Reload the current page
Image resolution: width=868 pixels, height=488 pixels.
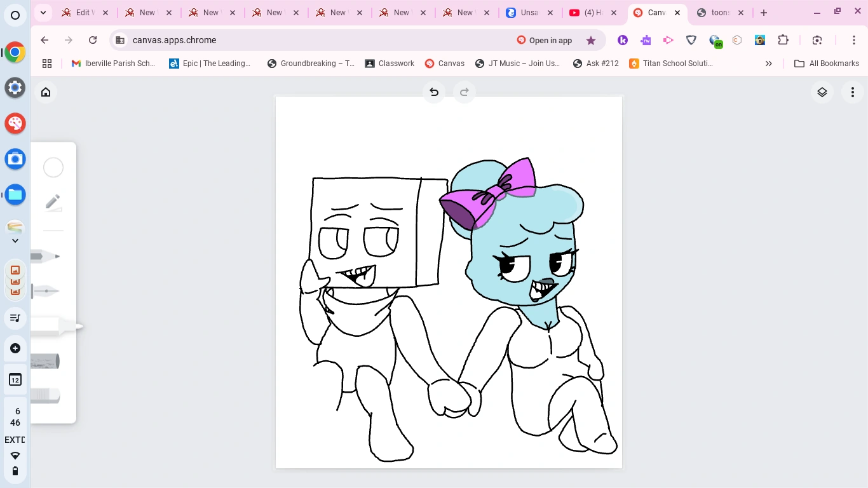[x=93, y=40]
